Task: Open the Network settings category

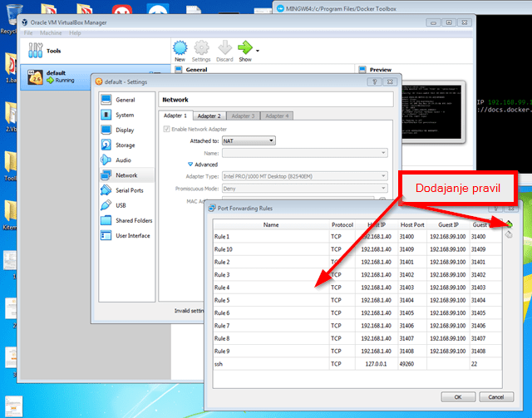Action: click(x=126, y=175)
